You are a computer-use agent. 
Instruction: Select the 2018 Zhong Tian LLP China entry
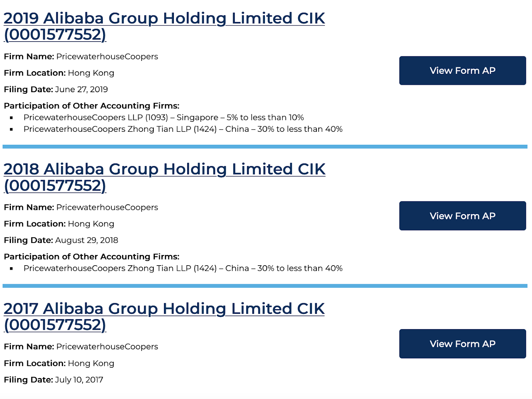tap(183, 268)
